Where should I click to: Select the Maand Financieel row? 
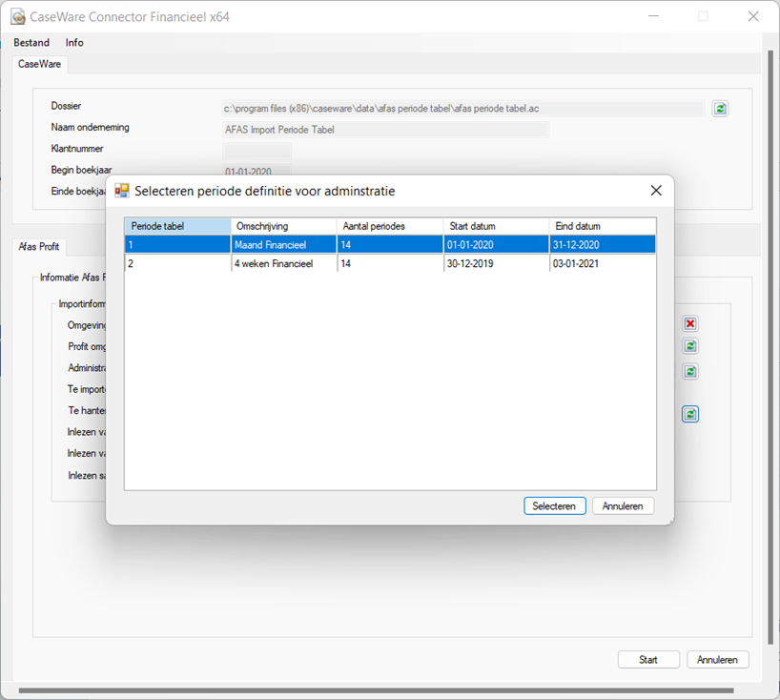(x=390, y=244)
